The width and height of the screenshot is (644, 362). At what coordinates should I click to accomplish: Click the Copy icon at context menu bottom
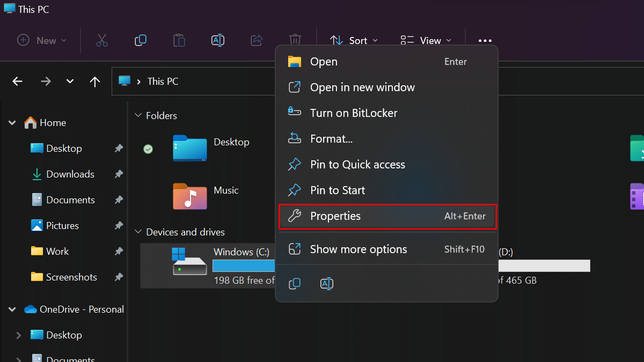[295, 284]
